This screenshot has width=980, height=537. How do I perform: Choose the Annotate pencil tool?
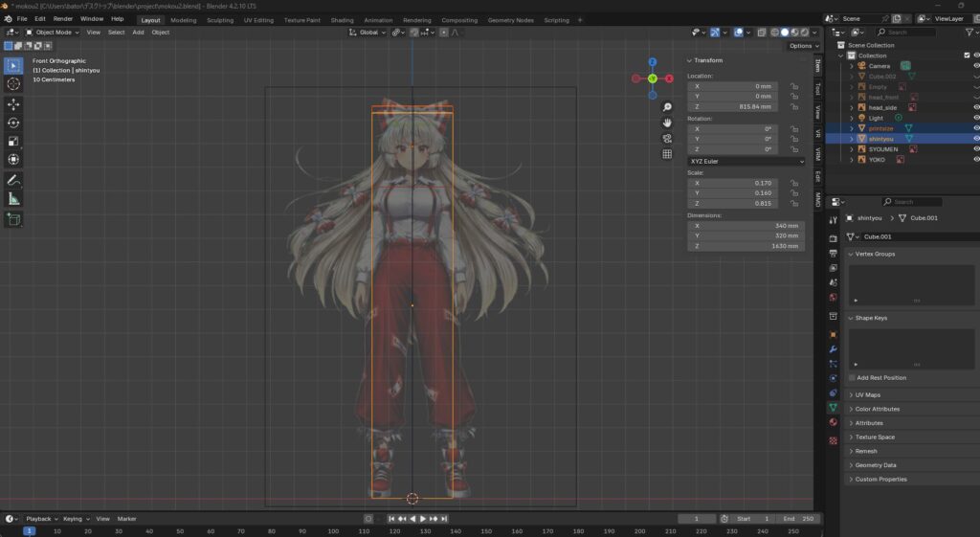click(14, 180)
